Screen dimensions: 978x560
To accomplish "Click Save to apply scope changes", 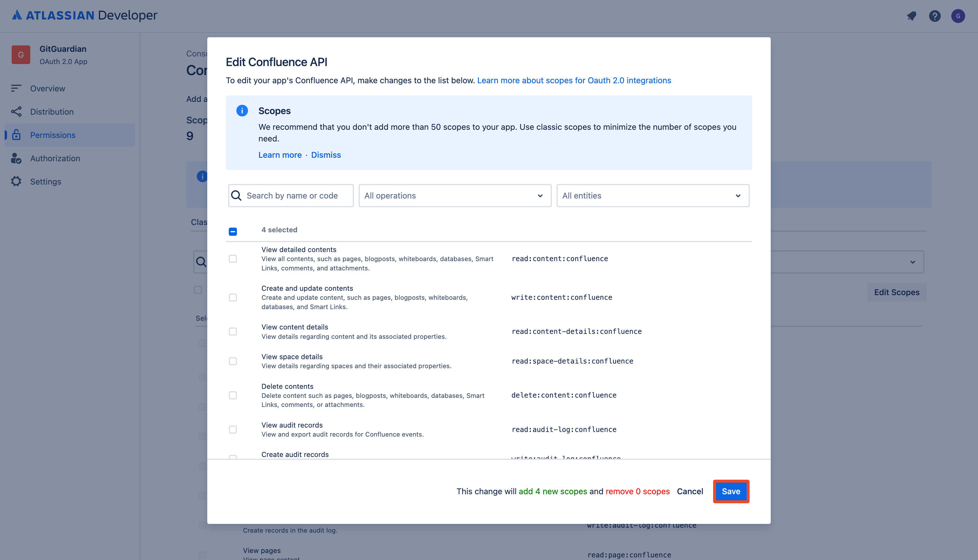I will click(x=731, y=491).
